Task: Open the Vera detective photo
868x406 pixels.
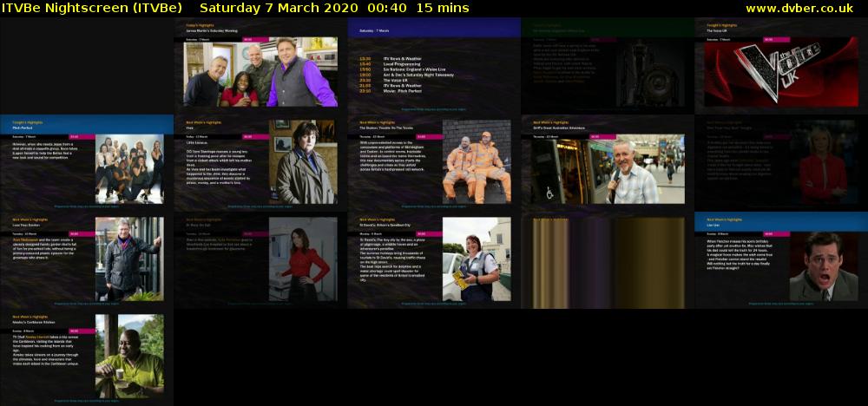Action: click(x=303, y=162)
